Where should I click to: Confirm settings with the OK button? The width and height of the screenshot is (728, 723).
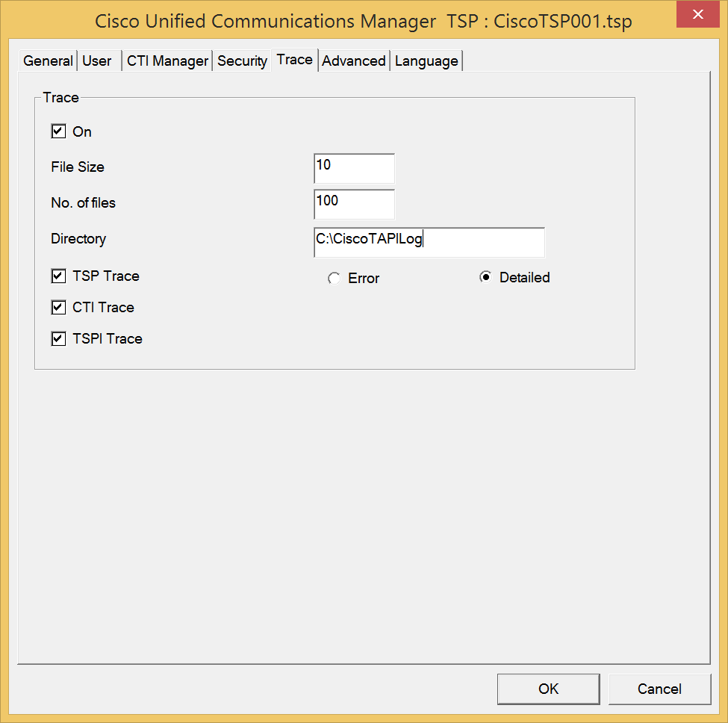coord(548,689)
